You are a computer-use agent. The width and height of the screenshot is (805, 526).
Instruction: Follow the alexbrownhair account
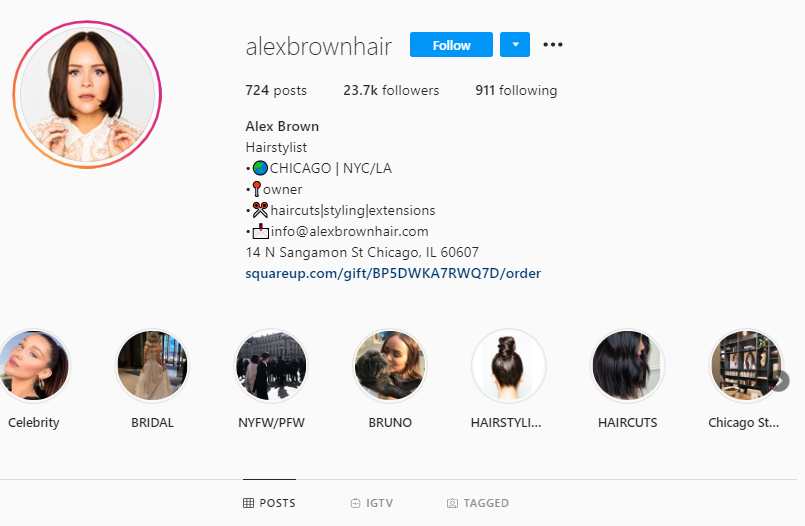pyautogui.click(x=451, y=45)
